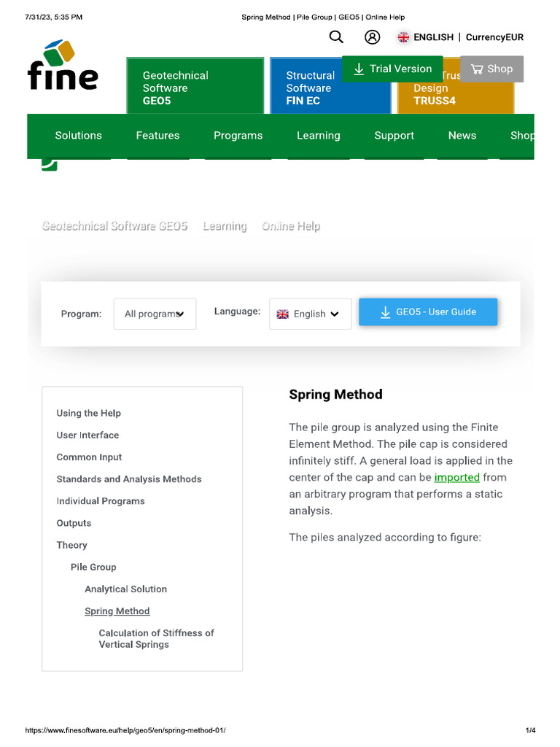Open the CurrencyEUR selector
Viewport: 560px width, 747px height.
point(494,37)
